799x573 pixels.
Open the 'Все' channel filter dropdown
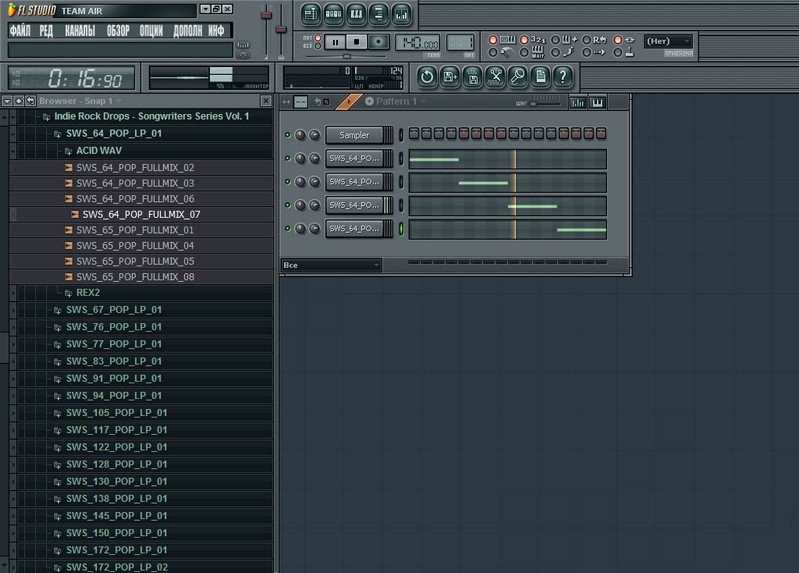[x=332, y=265]
